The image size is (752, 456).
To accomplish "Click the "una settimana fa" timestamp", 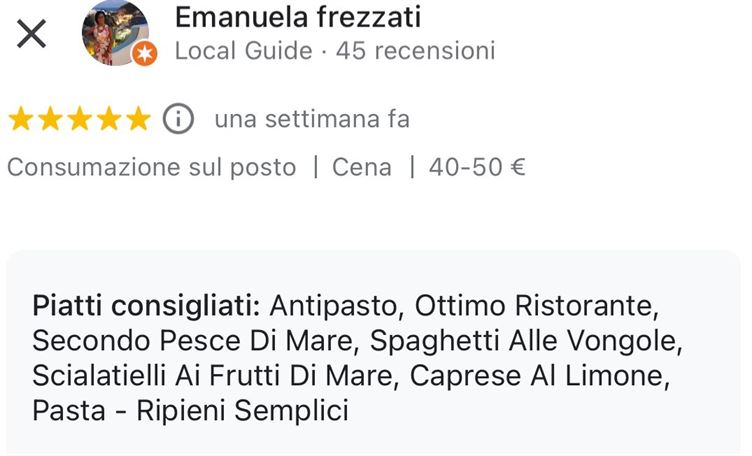I will pos(312,120).
